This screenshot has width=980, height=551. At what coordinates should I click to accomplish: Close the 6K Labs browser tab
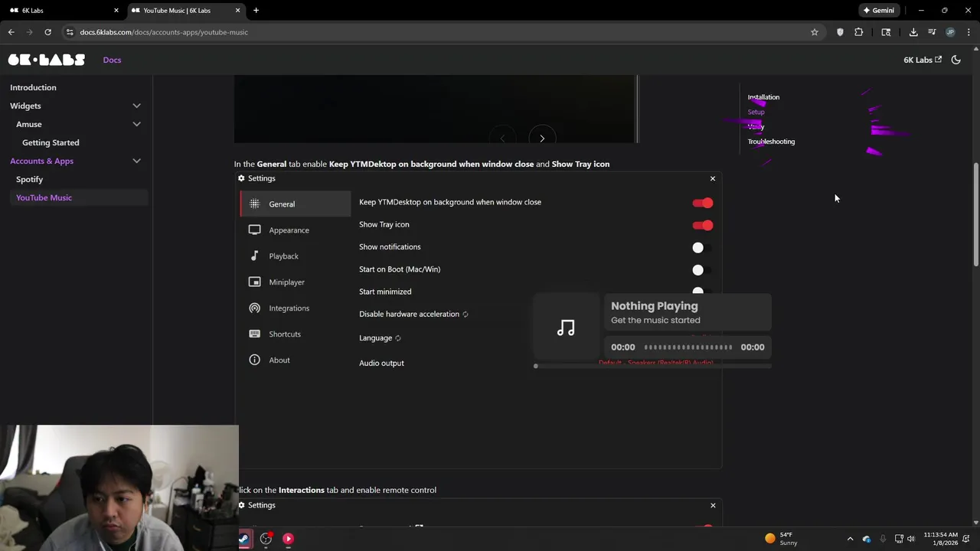click(x=116, y=10)
